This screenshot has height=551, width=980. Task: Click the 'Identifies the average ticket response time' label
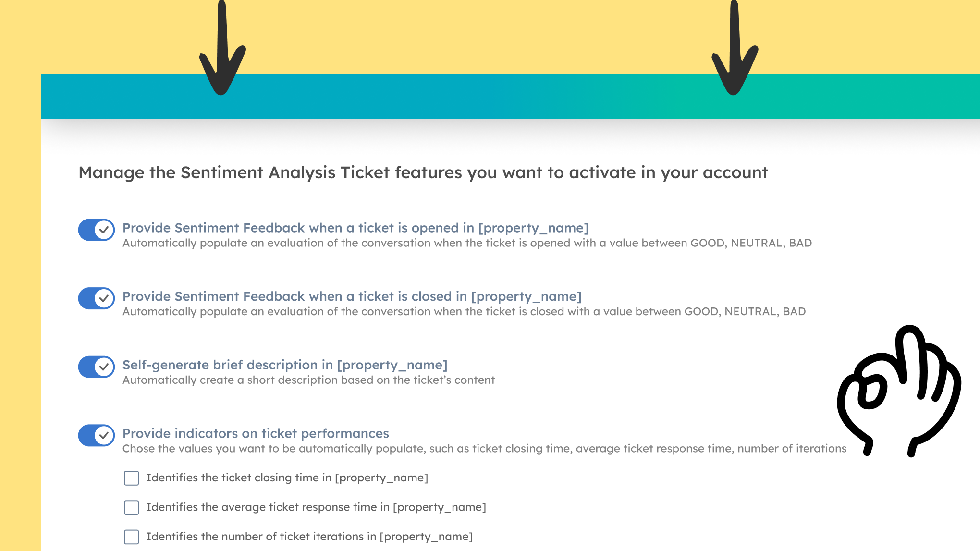[x=316, y=507]
